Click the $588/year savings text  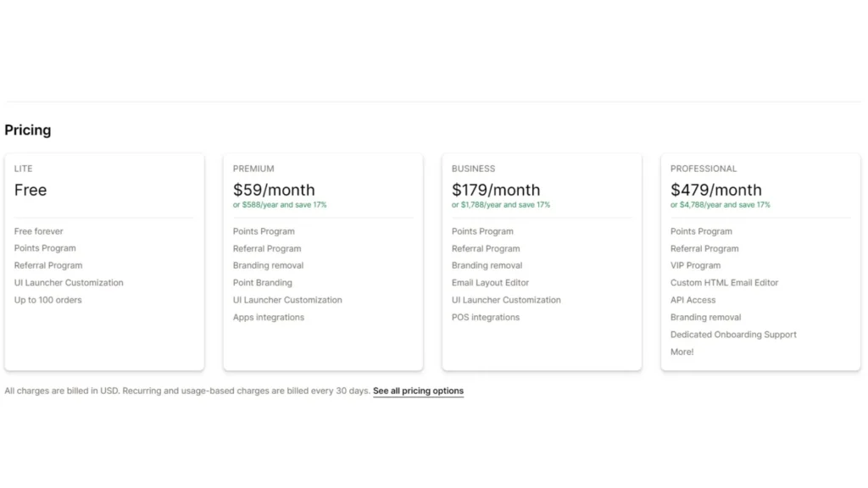tap(280, 205)
